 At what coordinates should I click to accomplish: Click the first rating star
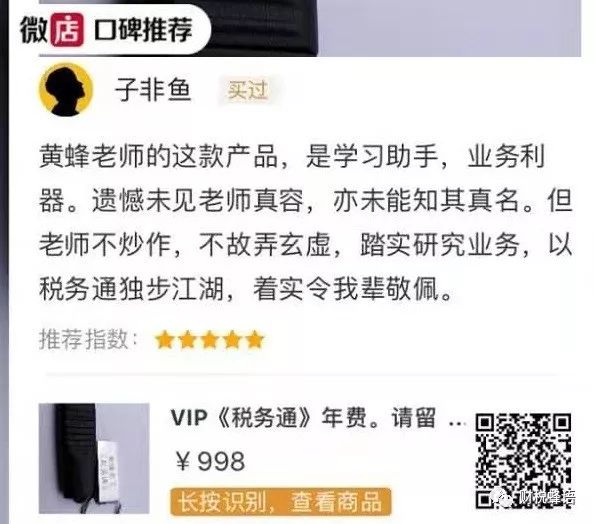tap(164, 339)
